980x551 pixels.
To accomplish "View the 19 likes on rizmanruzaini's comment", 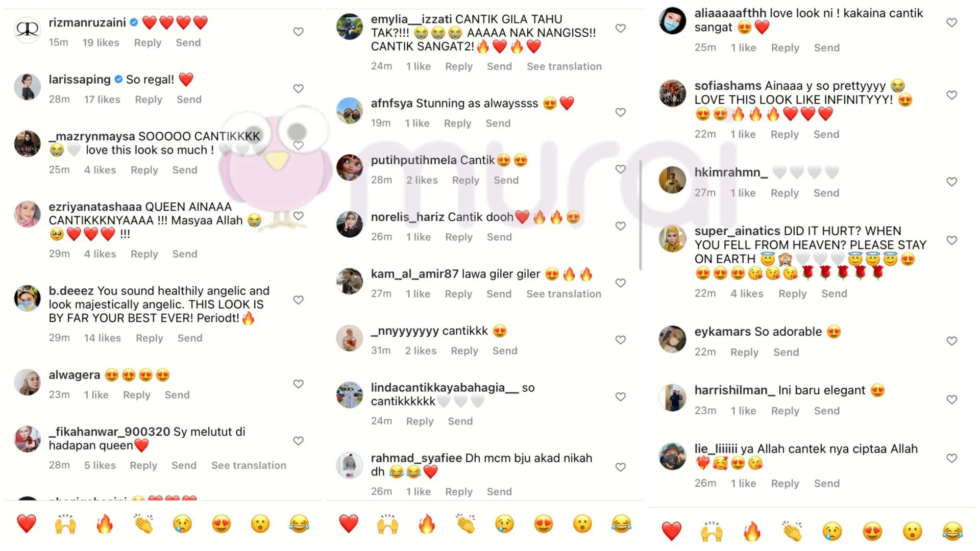I will [x=101, y=43].
